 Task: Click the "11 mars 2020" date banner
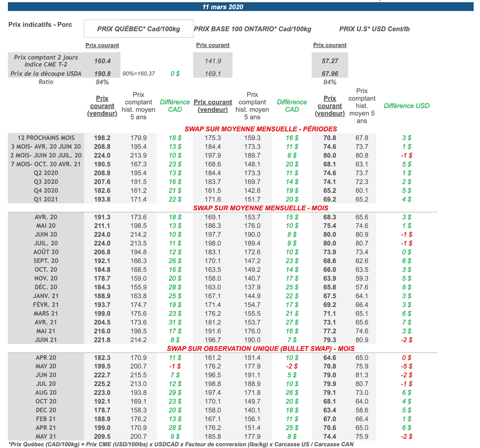pos(223,7)
